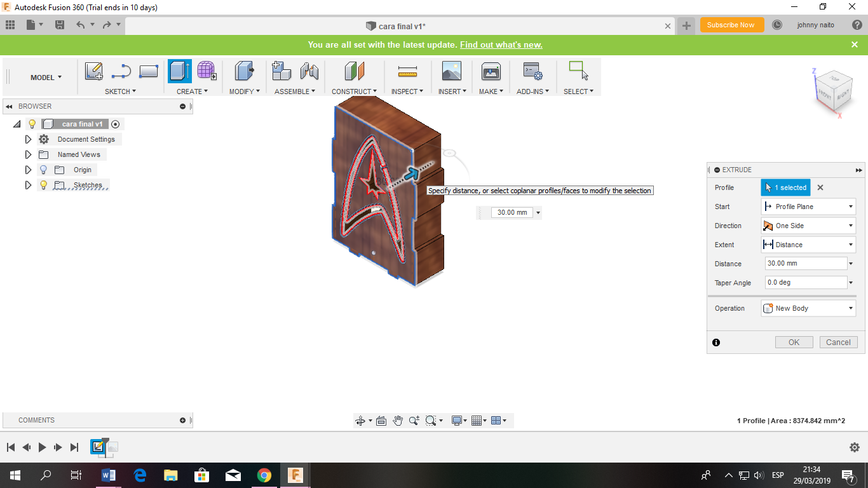Select the Joint assemble tool
This screenshot has width=868, height=488.
pyautogui.click(x=309, y=71)
